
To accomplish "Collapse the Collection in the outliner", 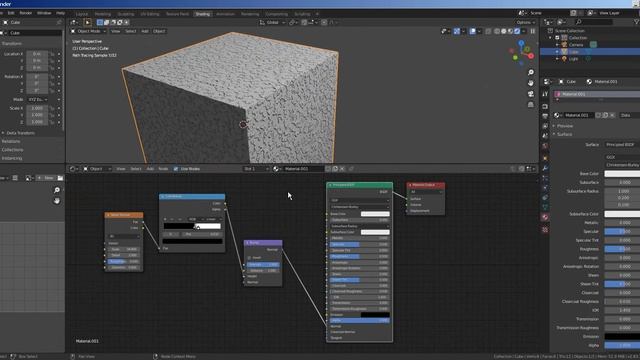I will [x=551, y=38].
